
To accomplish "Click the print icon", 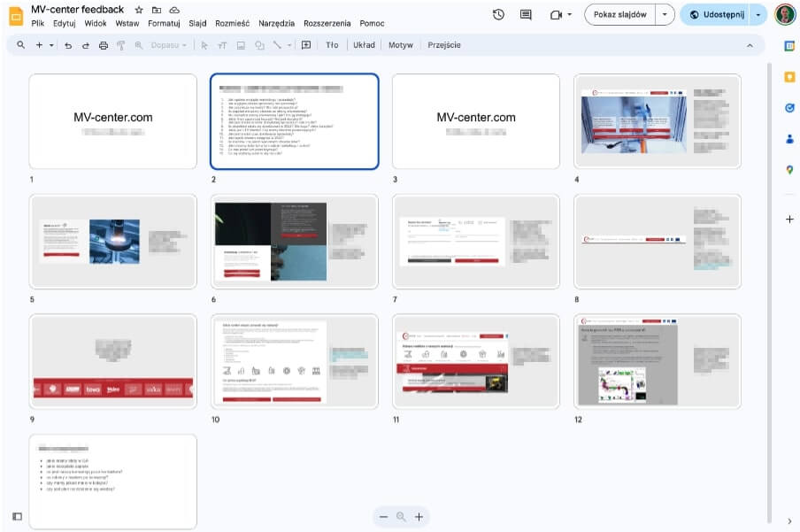I will click(104, 45).
